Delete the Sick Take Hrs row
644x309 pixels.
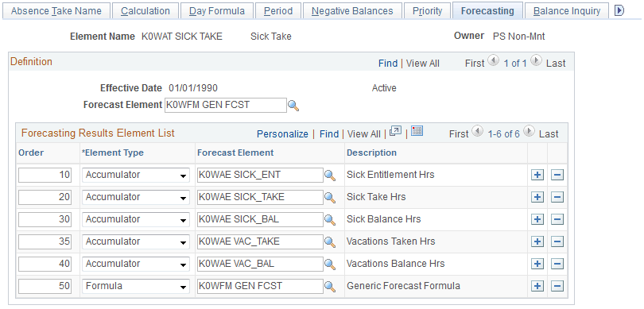click(x=557, y=197)
